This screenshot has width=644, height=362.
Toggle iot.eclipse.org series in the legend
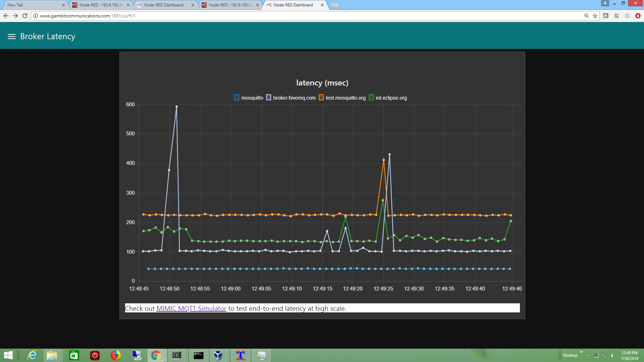pos(388,98)
